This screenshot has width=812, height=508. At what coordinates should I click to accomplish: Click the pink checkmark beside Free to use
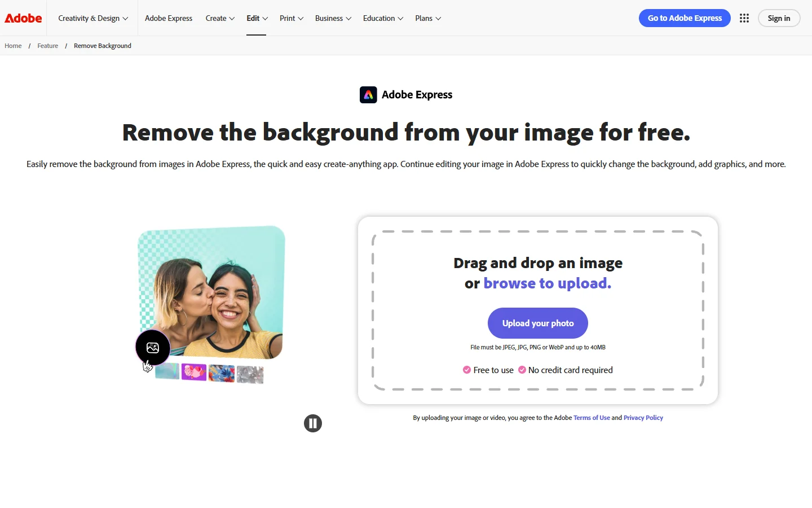coord(467,370)
